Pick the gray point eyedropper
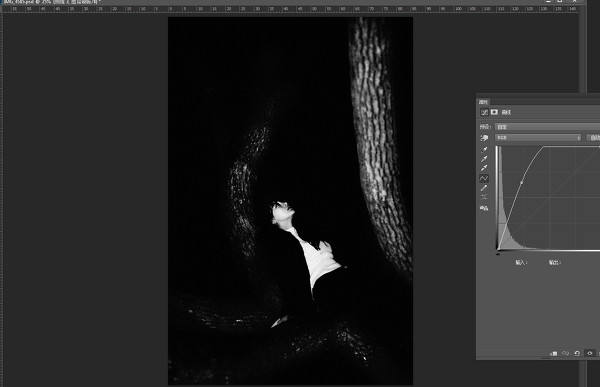The width and height of the screenshot is (600, 387). coord(484,159)
